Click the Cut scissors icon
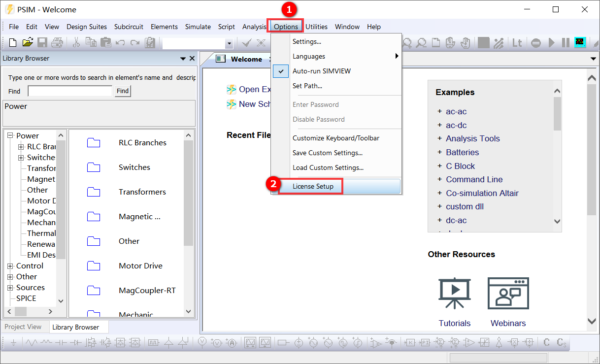This screenshot has height=364, width=600. 76,43
